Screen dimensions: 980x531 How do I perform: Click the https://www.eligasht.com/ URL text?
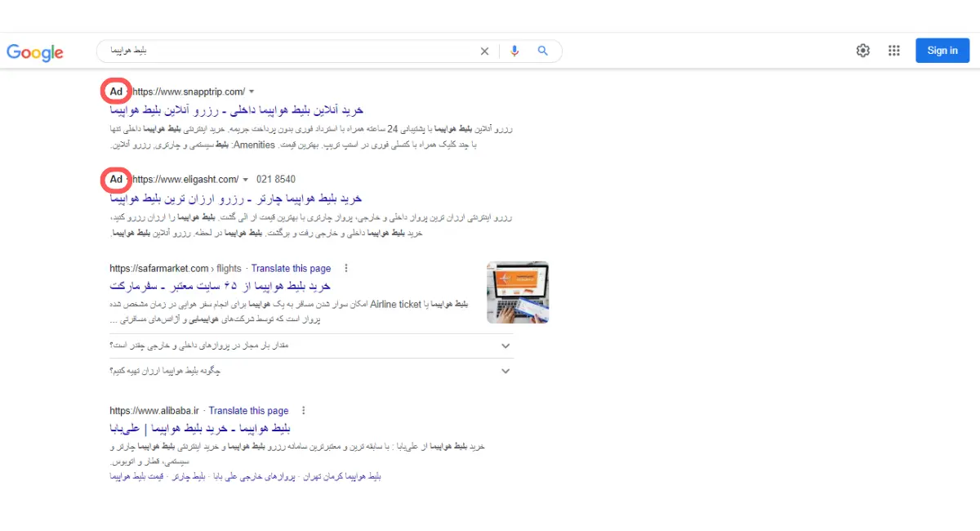(x=185, y=180)
